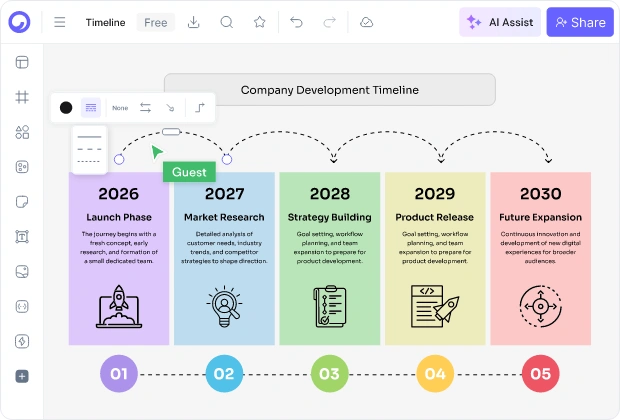
Task: Click the yellow 04 step circle
Action: (435, 374)
